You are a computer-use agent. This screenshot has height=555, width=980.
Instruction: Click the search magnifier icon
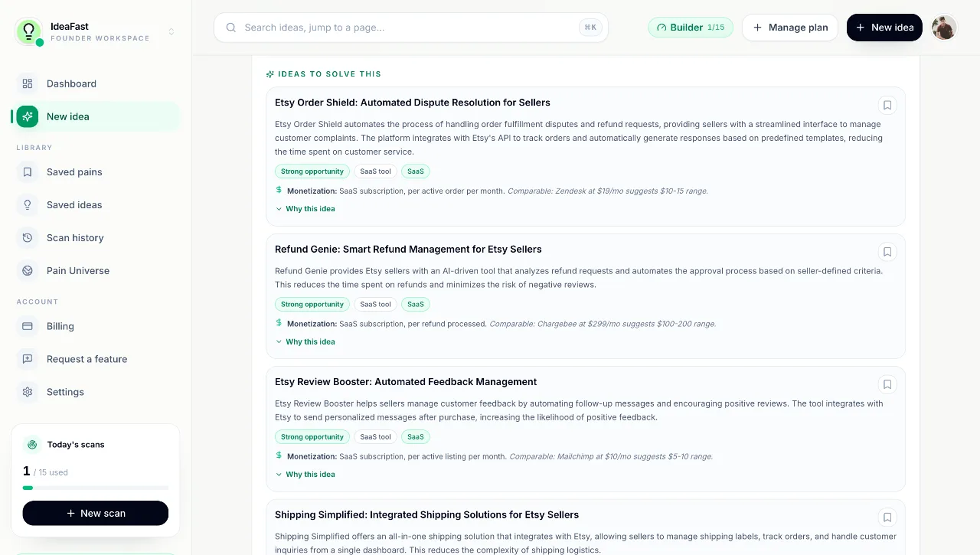pos(230,28)
